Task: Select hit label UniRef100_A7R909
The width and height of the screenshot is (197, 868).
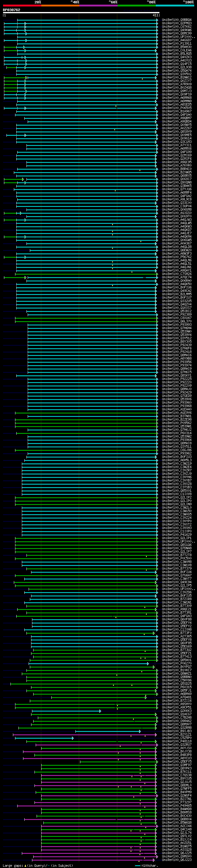Action: [176, 84]
